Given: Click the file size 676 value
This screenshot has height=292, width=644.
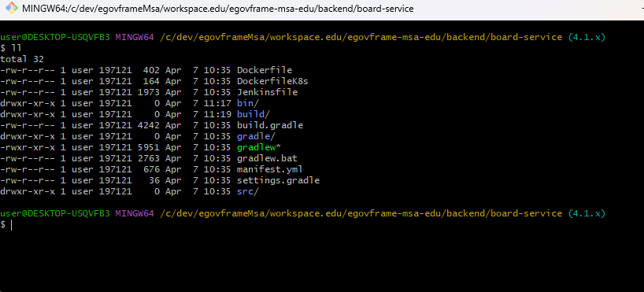Looking at the screenshot, I should click(152, 169).
